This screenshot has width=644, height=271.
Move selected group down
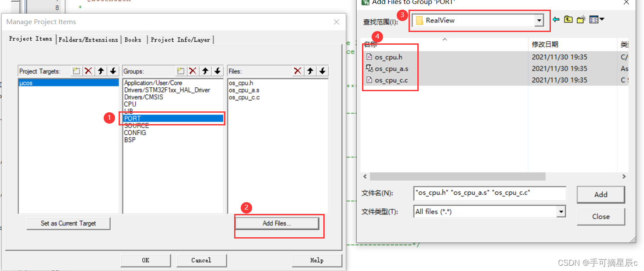coord(217,71)
